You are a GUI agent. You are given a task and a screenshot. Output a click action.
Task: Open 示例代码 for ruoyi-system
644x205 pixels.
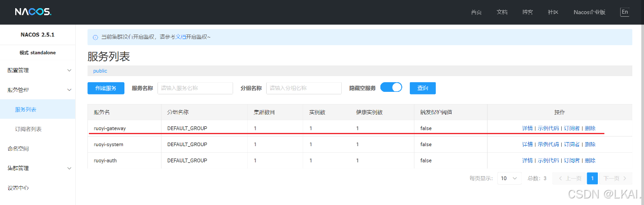click(548, 145)
